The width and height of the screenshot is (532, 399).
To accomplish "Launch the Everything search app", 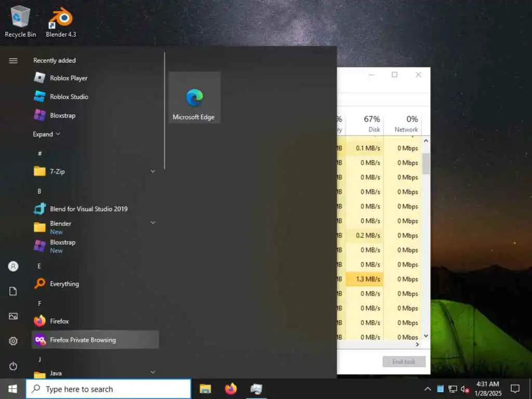I will click(95, 284).
